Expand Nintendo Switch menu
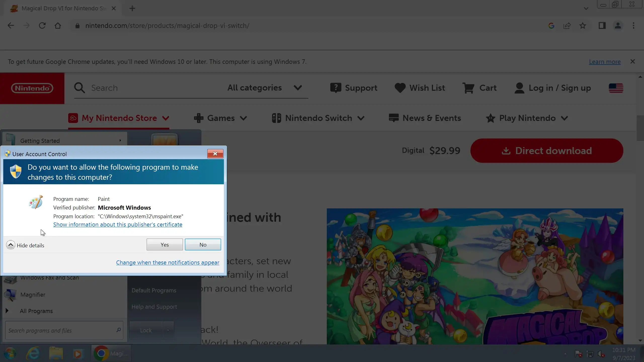The image size is (644, 362). (318, 118)
